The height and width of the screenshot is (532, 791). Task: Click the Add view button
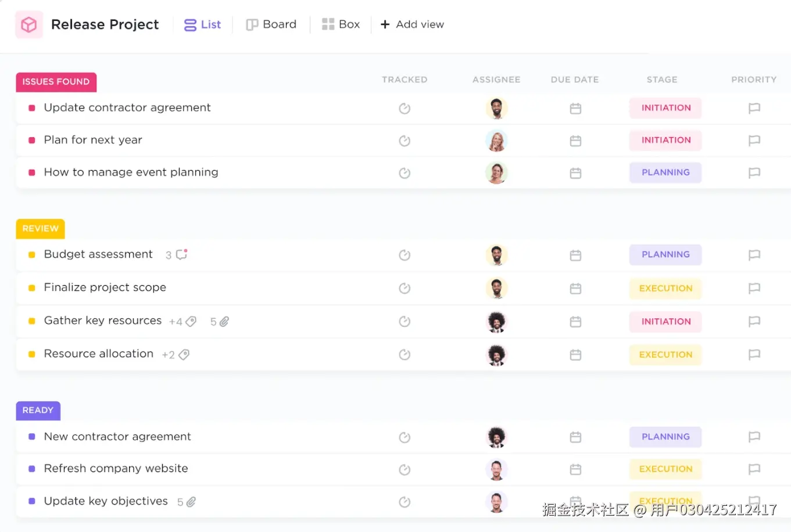(412, 24)
